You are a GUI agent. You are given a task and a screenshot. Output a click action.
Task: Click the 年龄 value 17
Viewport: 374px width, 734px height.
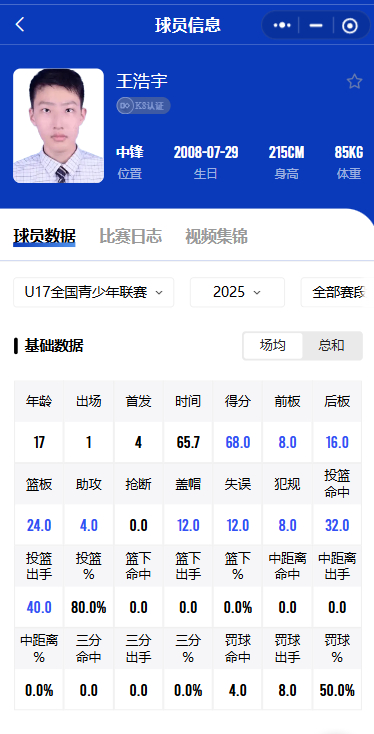pos(39,442)
